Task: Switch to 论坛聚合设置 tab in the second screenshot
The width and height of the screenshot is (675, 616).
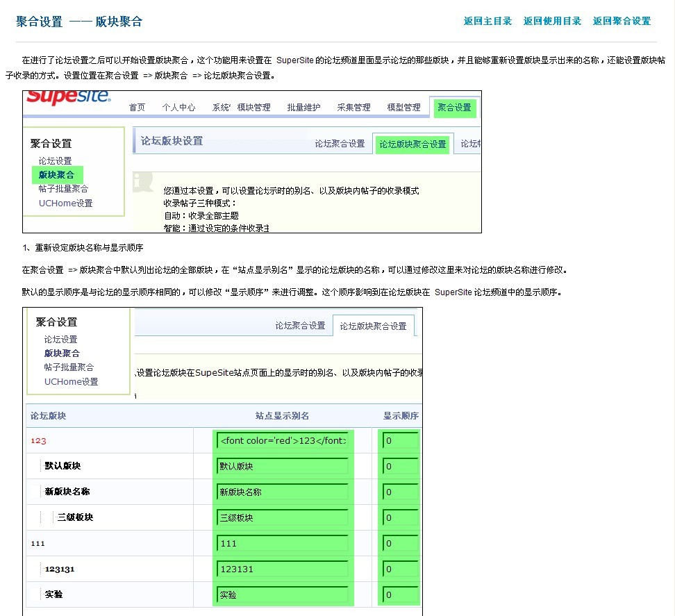Action: coord(300,326)
